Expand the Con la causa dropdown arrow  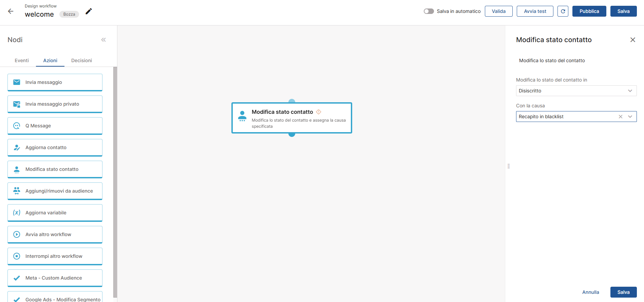[x=630, y=117]
